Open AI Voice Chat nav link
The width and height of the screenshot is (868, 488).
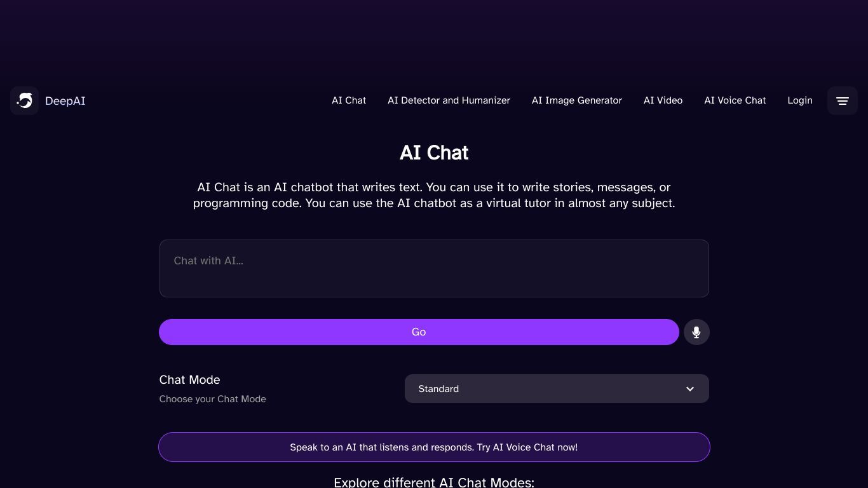(735, 100)
